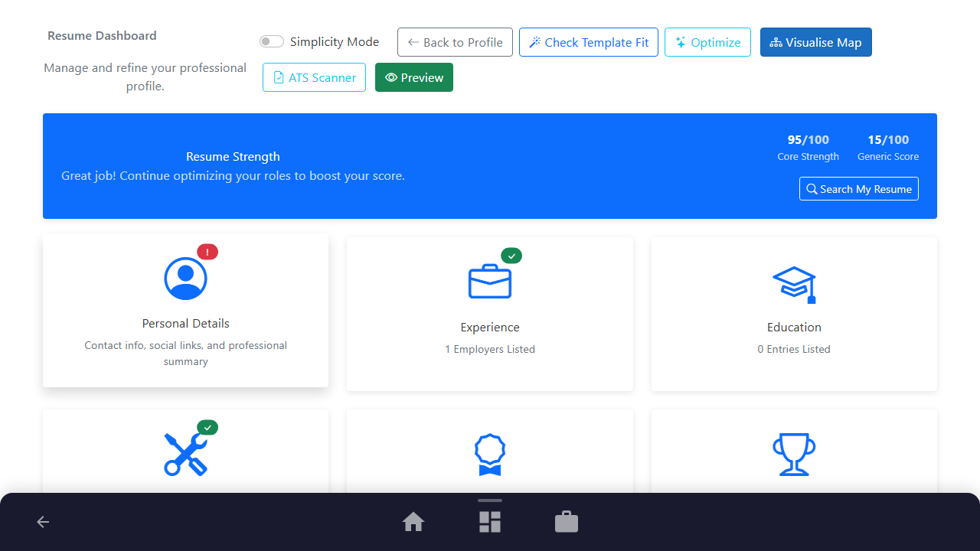980x551 pixels.
Task: Go to Home in bottom navigation
Action: coord(413,522)
